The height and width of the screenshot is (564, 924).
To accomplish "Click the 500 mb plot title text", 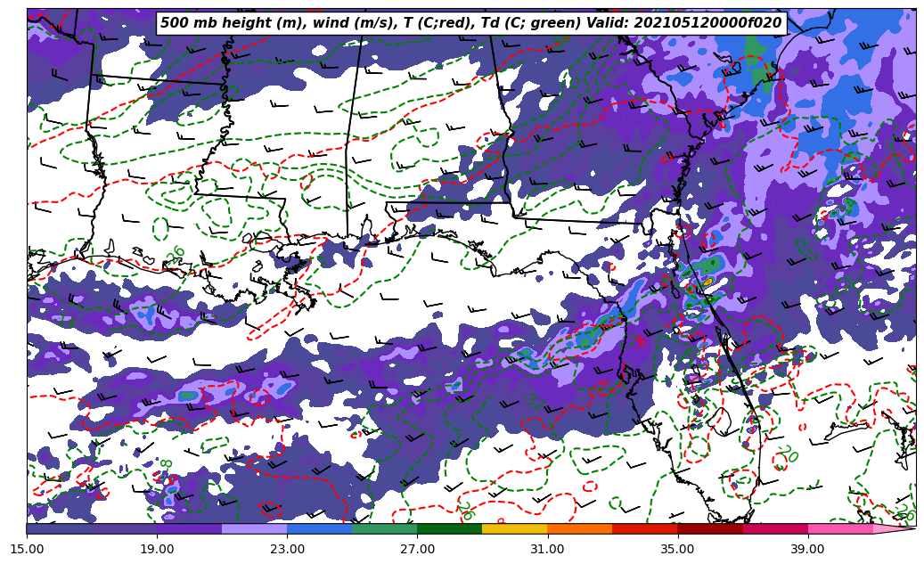I will pyautogui.click(x=470, y=23).
